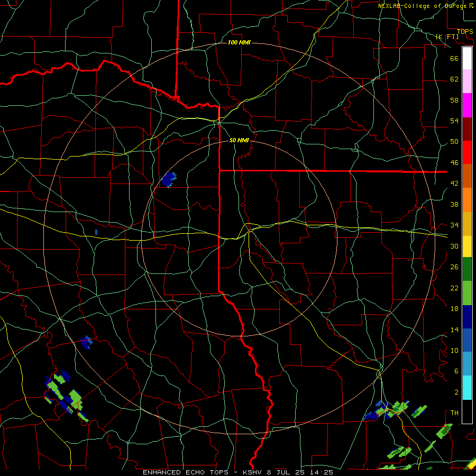
Task: Click the legend value 54
Action: pyautogui.click(x=454, y=121)
